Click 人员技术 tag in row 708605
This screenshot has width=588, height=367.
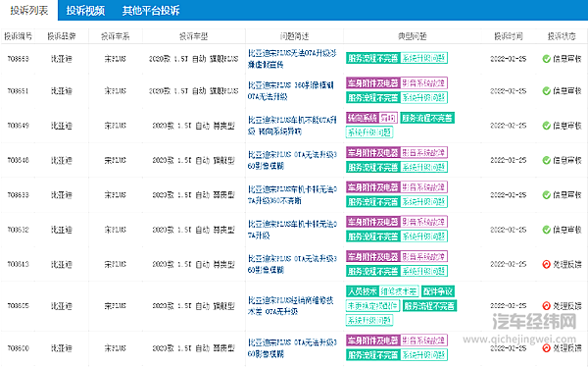click(363, 291)
